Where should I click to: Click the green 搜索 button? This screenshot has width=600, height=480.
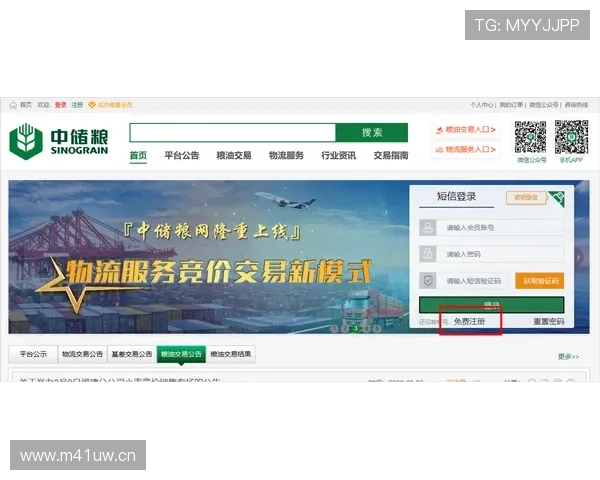click(x=372, y=133)
